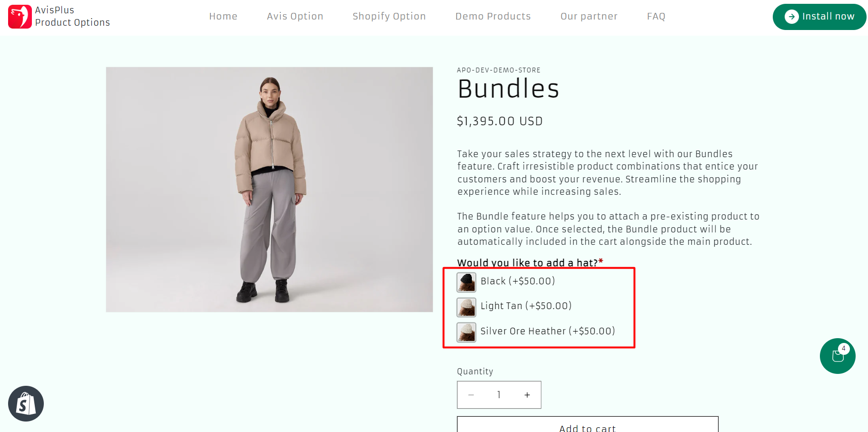Click the jacket product image

pyautogui.click(x=269, y=190)
